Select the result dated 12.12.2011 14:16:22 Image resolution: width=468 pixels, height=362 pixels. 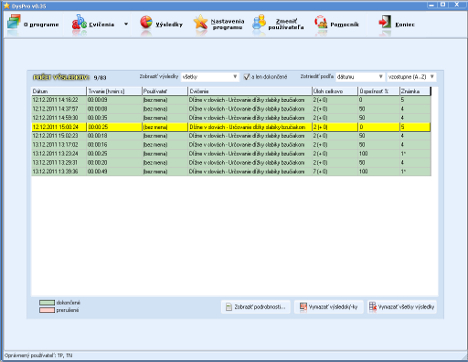[231, 100]
